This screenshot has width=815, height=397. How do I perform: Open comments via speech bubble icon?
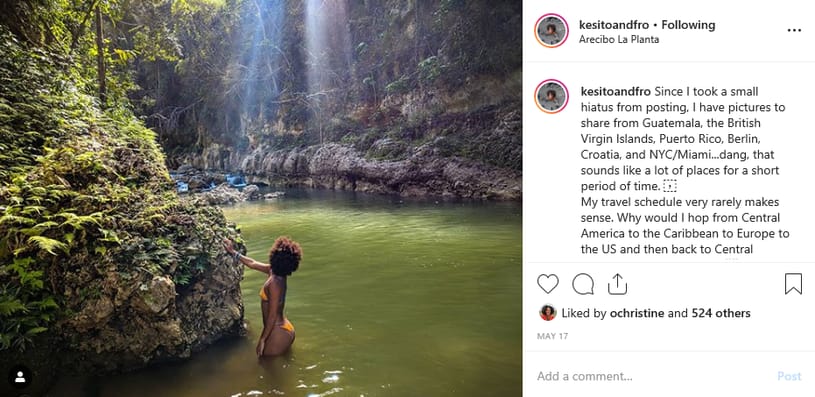tap(583, 284)
